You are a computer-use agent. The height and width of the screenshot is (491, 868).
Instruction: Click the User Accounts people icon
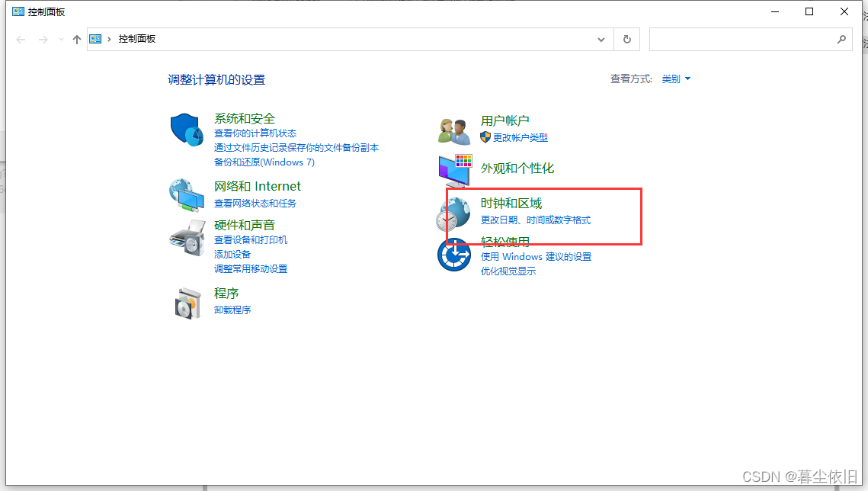click(454, 132)
